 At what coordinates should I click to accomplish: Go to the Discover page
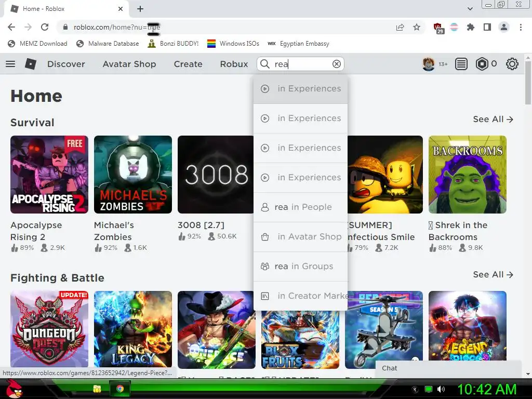tap(66, 64)
